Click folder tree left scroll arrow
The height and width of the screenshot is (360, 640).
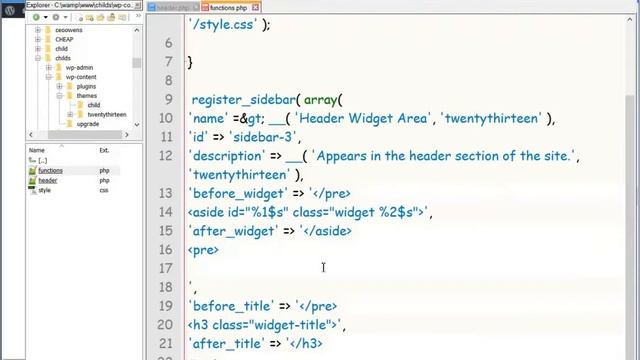pyautogui.click(x=31, y=135)
